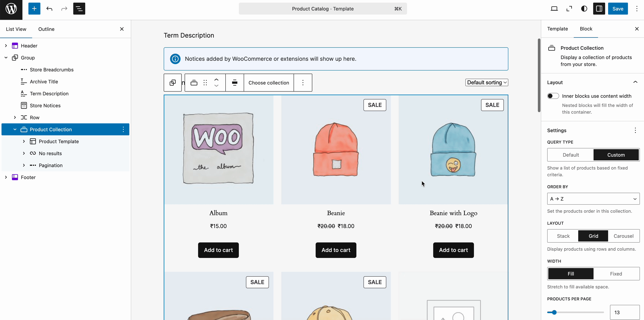The height and width of the screenshot is (320, 644).
Task: Open the block alignment control
Action: pyautogui.click(x=235, y=83)
